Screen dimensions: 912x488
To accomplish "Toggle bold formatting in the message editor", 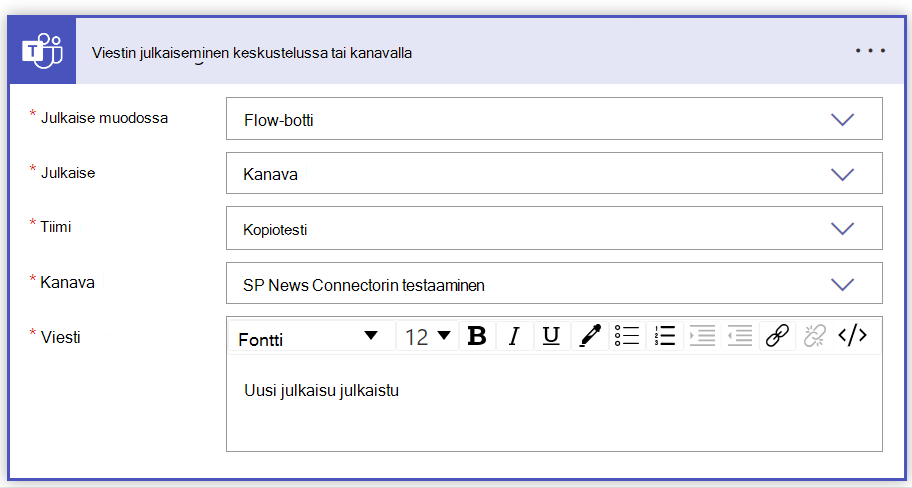I will click(477, 336).
